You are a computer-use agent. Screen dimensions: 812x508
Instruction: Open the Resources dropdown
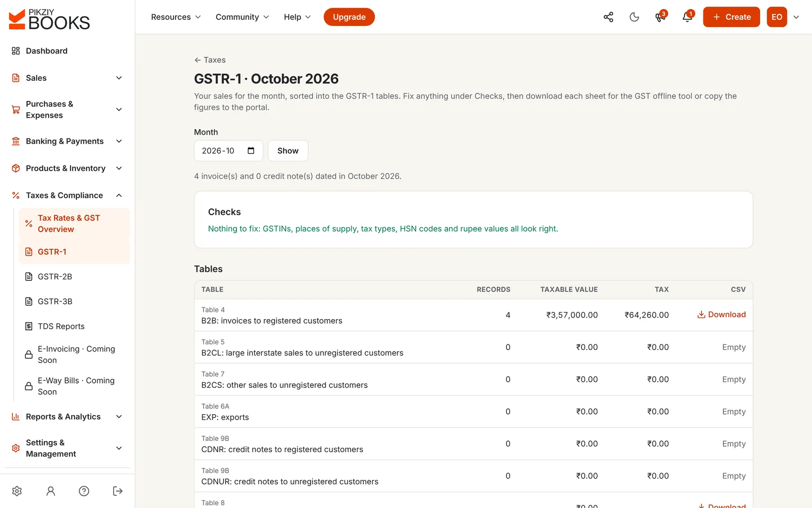176,17
